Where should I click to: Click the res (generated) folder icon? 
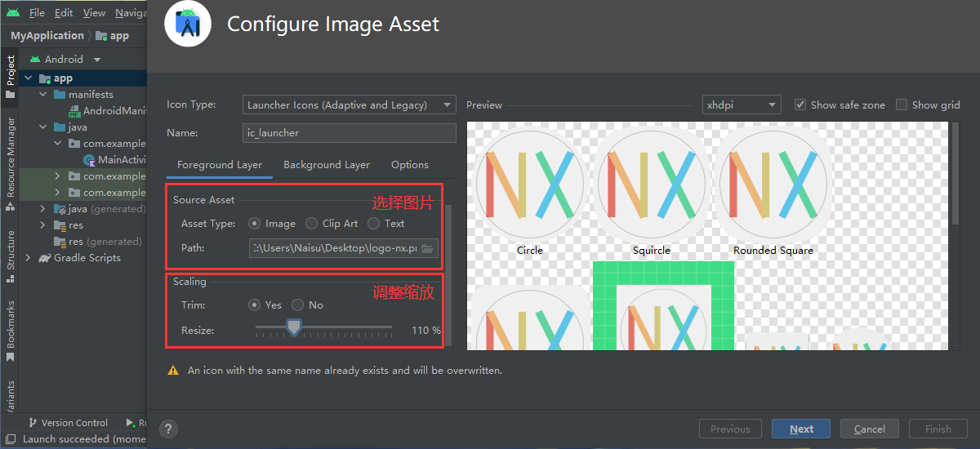60,242
